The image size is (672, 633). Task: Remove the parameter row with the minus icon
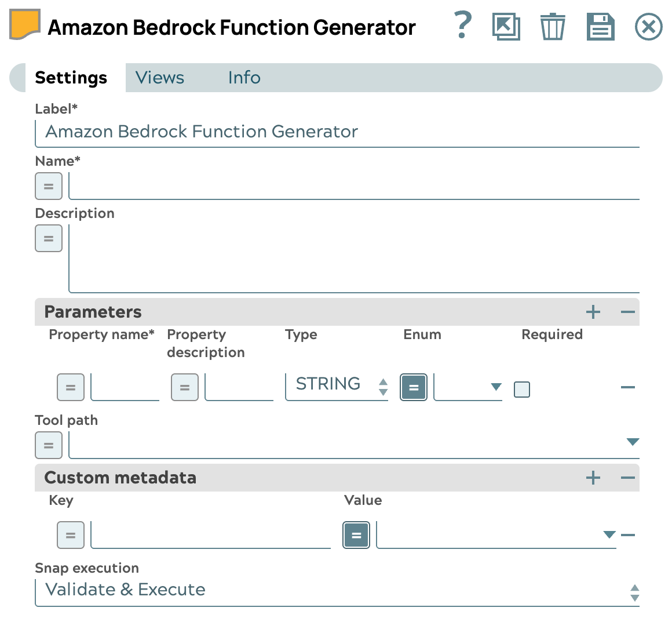(x=628, y=387)
